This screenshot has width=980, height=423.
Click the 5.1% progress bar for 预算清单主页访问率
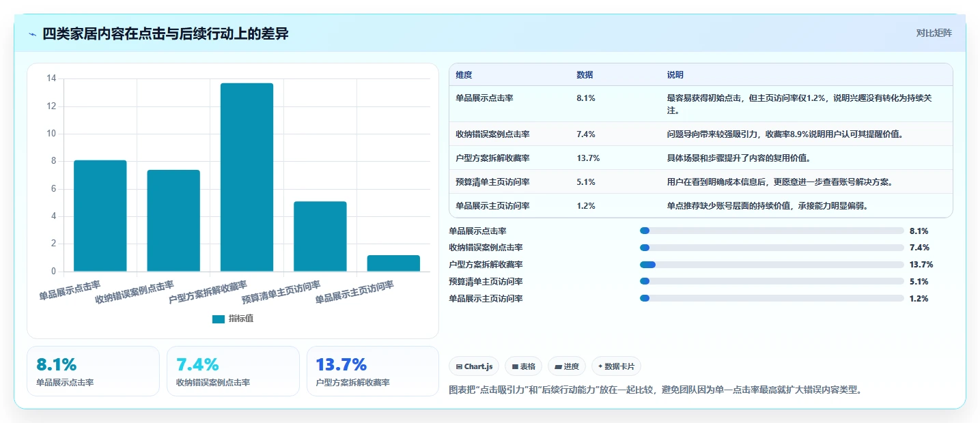[772, 282]
